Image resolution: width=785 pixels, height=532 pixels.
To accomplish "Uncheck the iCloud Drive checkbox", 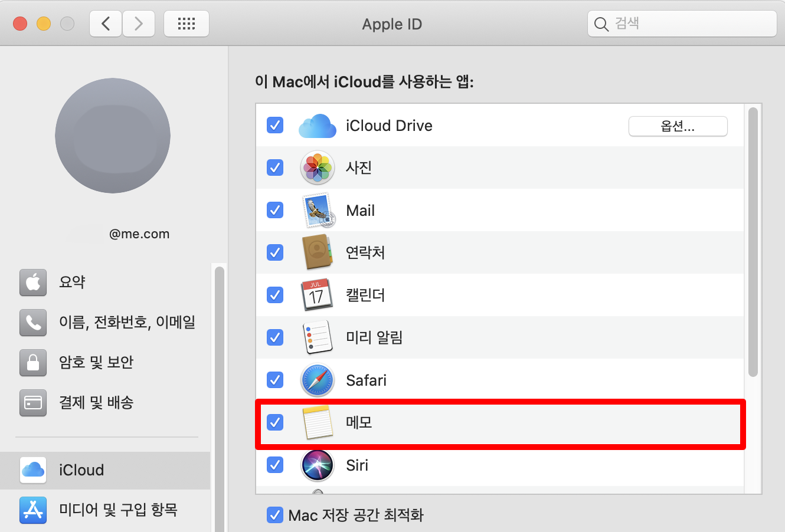I will point(275,125).
